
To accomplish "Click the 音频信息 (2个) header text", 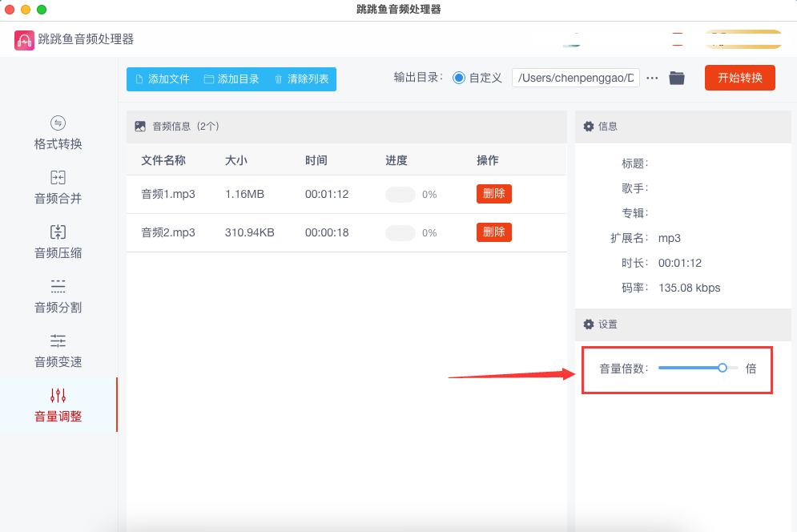I will (x=186, y=126).
